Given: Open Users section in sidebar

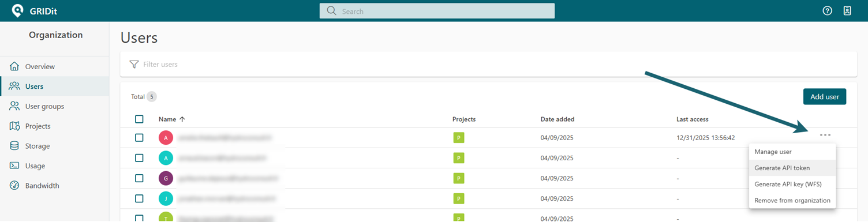Looking at the screenshot, I should point(54,86).
